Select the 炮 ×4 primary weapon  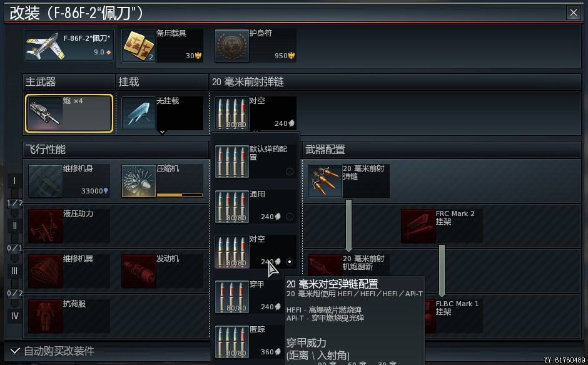[69, 113]
